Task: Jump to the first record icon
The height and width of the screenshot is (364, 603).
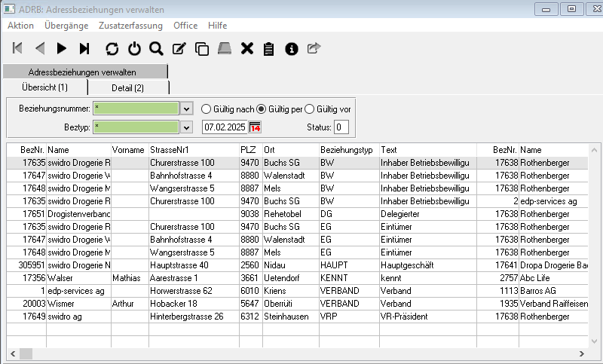Action: click(17, 49)
